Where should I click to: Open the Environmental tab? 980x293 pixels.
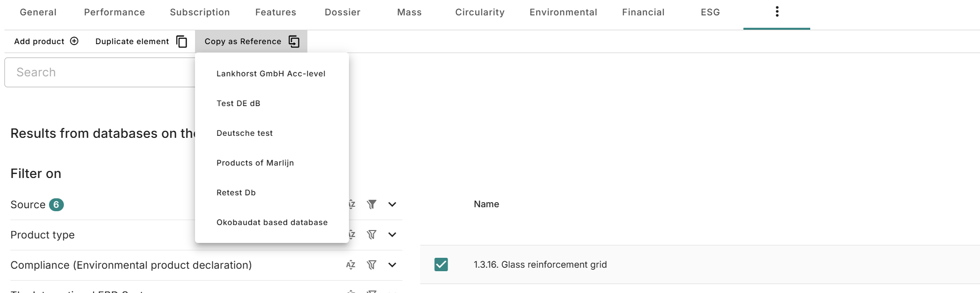point(563,12)
